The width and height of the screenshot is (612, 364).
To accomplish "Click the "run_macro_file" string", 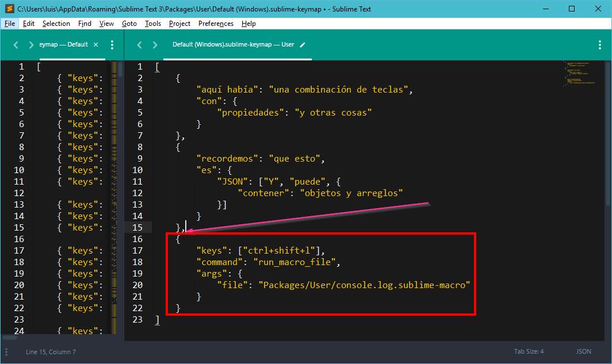I will click(x=294, y=262).
